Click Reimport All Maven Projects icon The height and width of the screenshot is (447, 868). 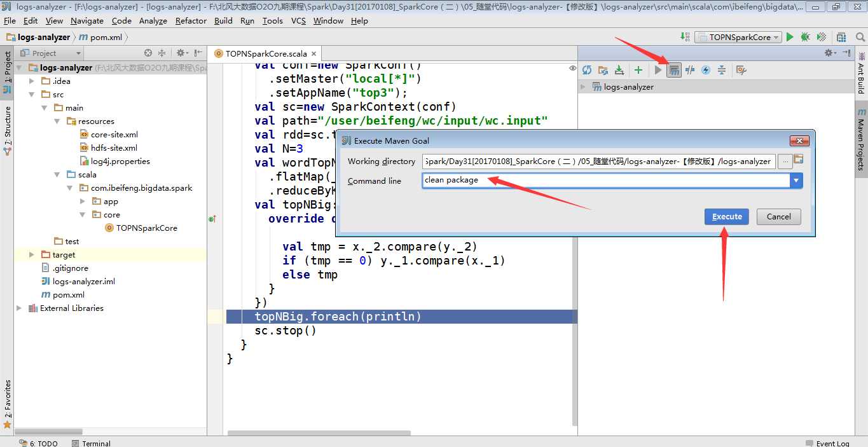pyautogui.click(x=587, y=70)
